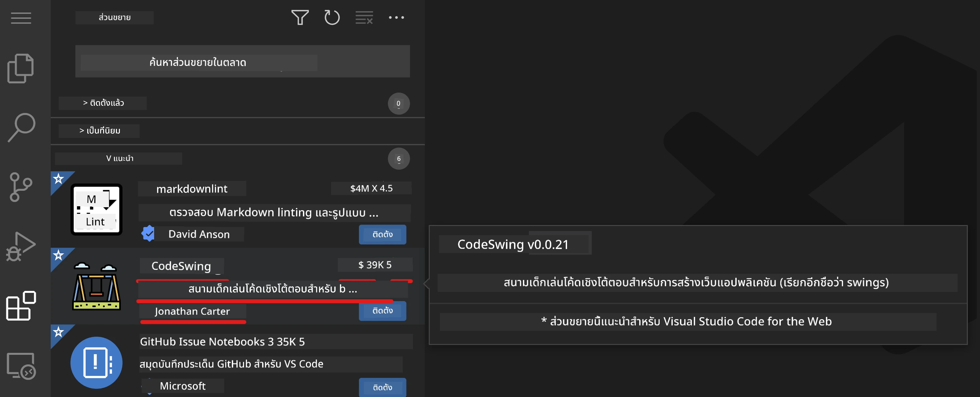Click the GitHub Issue Notebooks description
This screenshot has height=397, width=980.
coord(231,364)
